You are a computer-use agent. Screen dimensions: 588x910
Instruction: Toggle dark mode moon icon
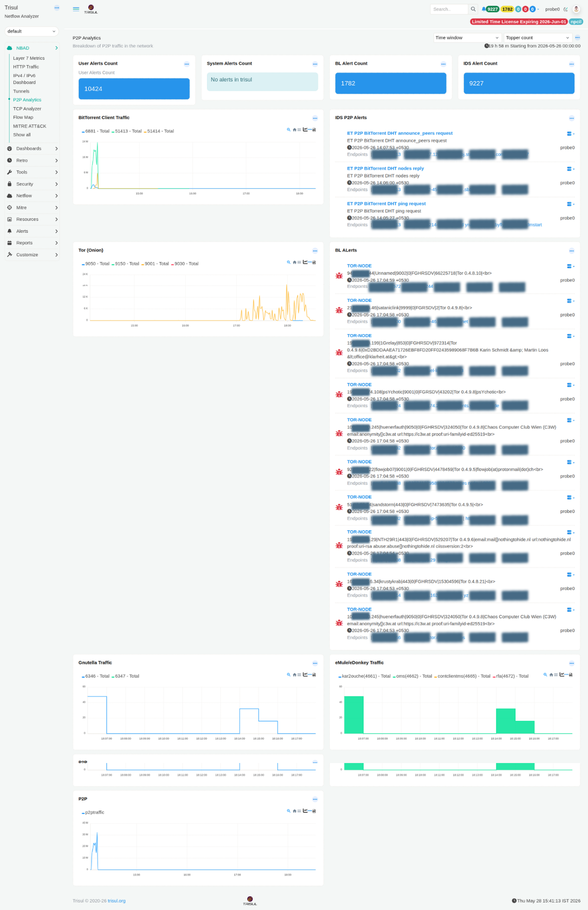point(566,9)
